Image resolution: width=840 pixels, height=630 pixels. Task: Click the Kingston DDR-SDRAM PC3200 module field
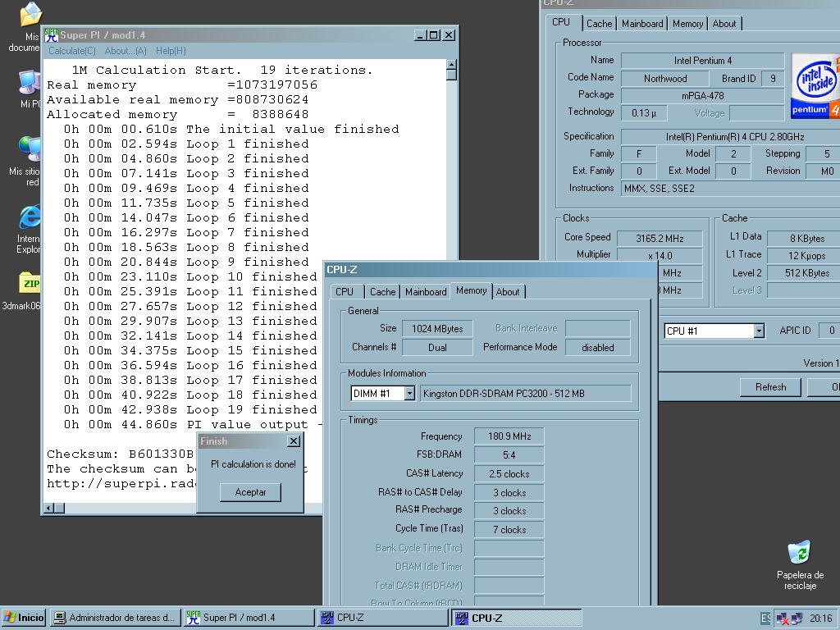(x=526, y=394)
